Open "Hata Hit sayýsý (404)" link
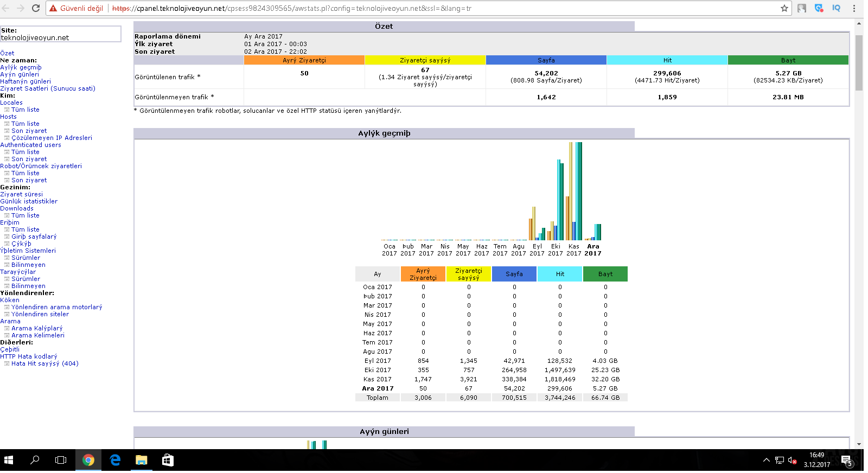Viewport: 868px width, 473px height. pos(45,363)
